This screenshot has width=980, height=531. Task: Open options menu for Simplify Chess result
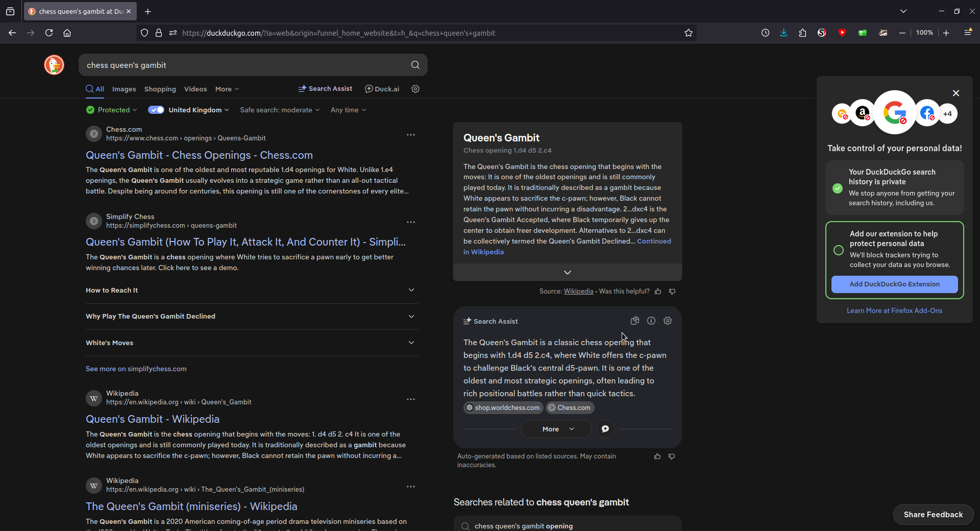[411, 222]
